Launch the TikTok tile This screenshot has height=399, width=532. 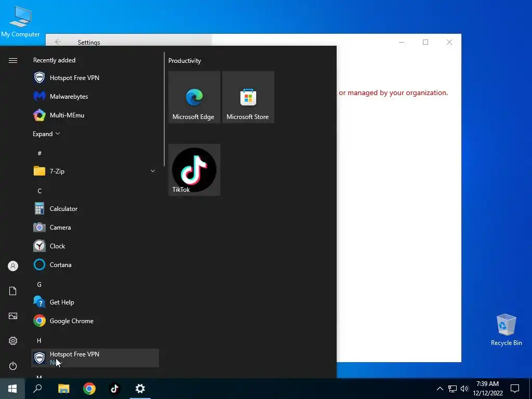coord(194,170)
